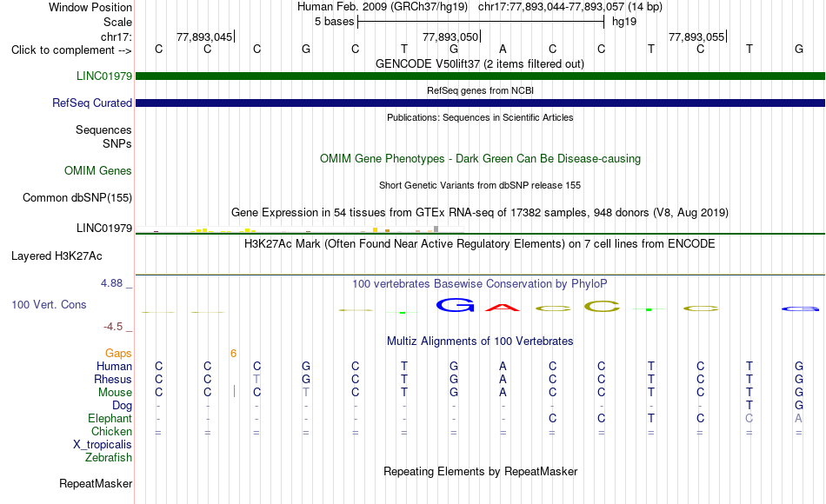This screenshot has height=504, width=826.
Task: Click the 77,893,050 position marker
Action: tap(450, 36)
